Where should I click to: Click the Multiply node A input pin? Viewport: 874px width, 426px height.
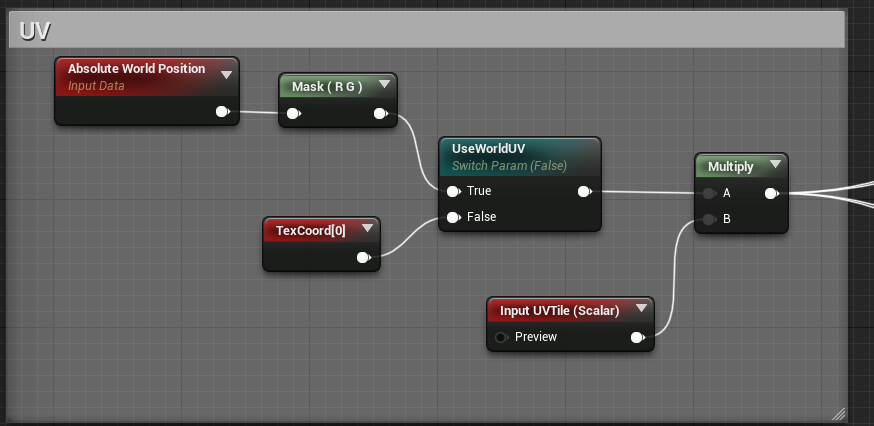tap(709, 193)
